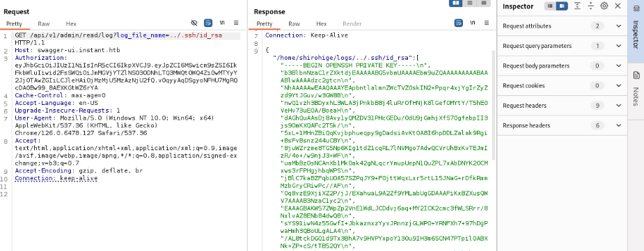The width and height of the screenshot is (644, 251).
Task: Click the Request headers label
Action: click(524, 106)
